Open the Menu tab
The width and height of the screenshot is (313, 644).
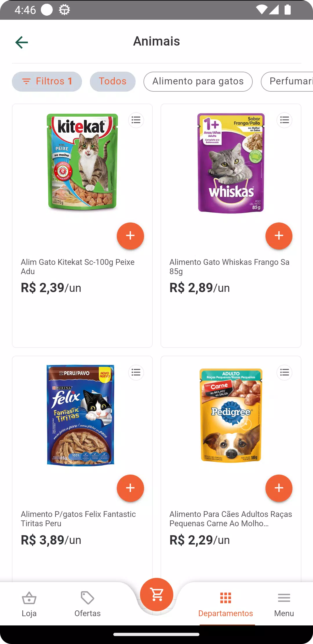(284, 604)
